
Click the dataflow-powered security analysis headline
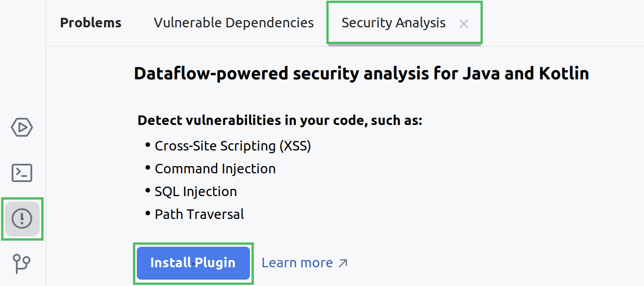pos(361,73)
